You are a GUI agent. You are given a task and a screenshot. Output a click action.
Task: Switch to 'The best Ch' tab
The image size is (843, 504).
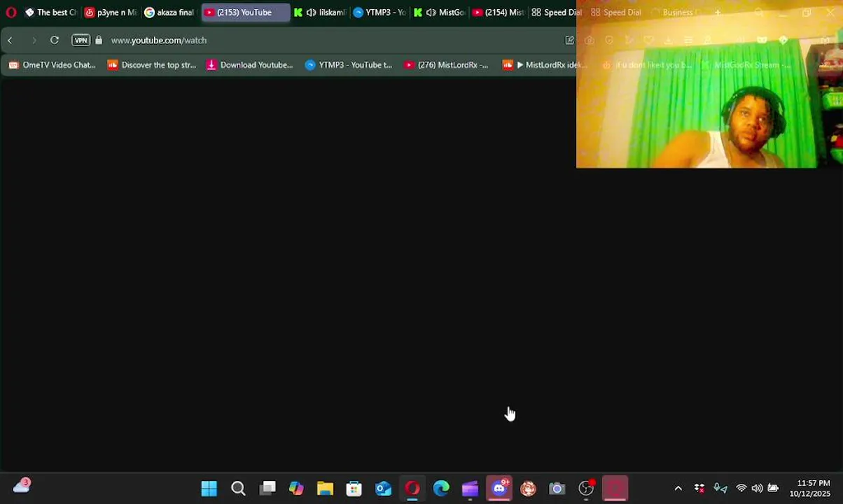pyautogui.click(x=50, y=13)
